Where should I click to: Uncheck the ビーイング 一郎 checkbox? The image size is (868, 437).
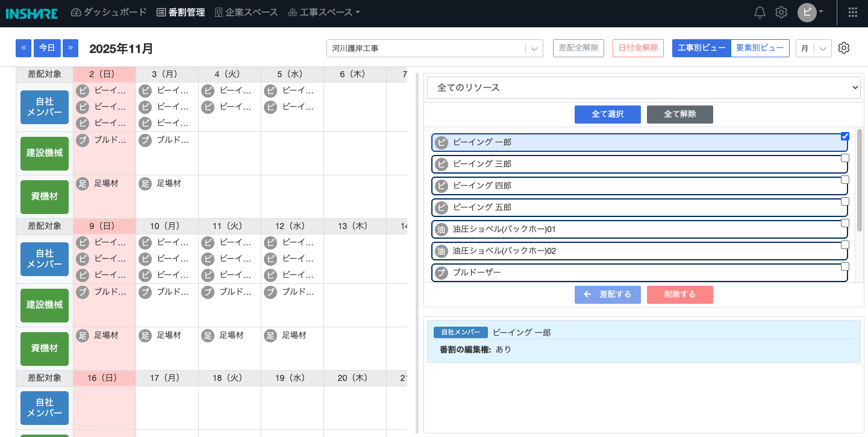coord(845,136)
